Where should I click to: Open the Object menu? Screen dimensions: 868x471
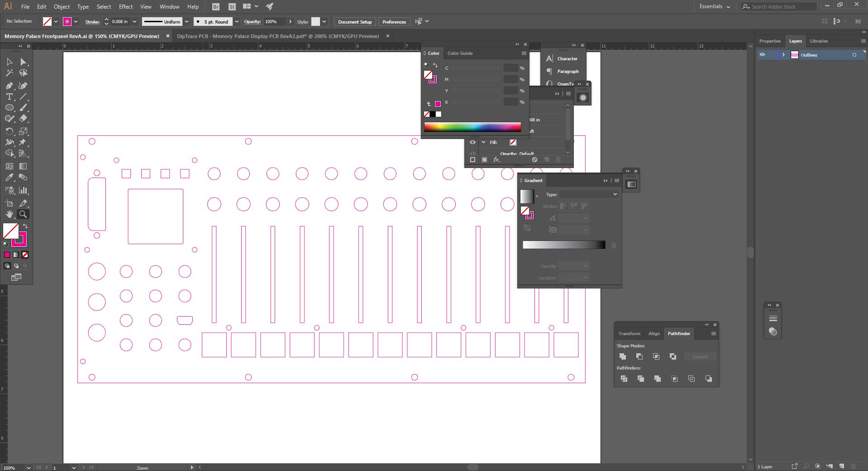coord(62,6)
